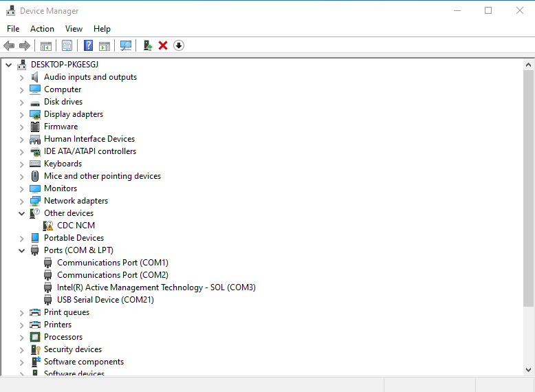Click the IDE ATA/ATAPI controllers icon
535x392 pixels.
[x=35, y=151]
